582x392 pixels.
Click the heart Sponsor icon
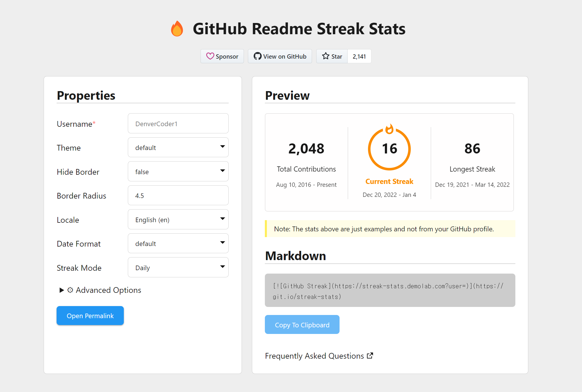click(210, 56)
